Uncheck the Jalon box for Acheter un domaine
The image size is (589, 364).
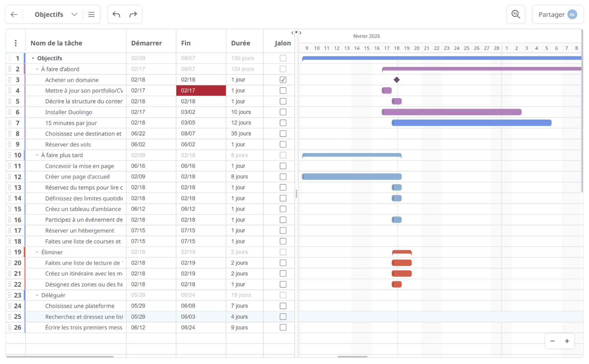pyautogui.click(x=283, y=80)
